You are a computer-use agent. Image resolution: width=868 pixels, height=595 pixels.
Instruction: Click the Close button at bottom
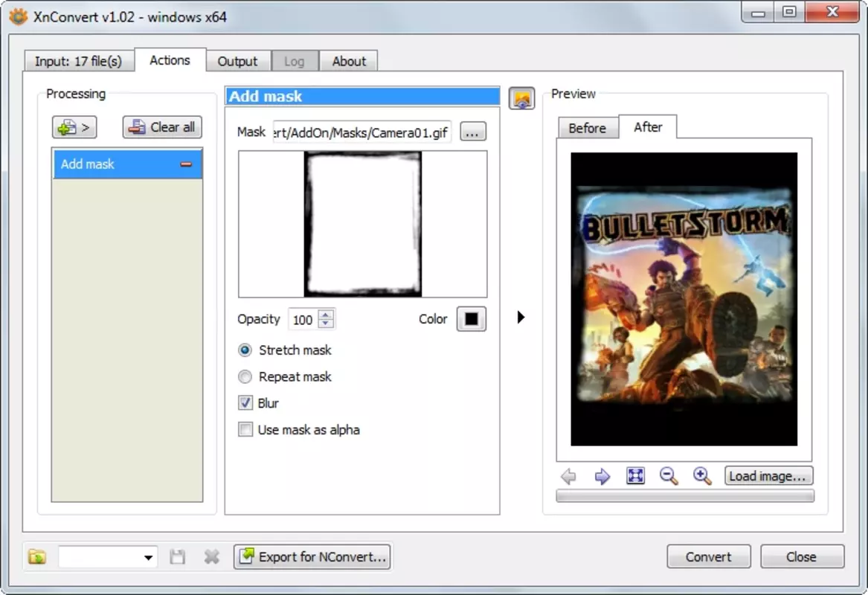coord(802,557)
